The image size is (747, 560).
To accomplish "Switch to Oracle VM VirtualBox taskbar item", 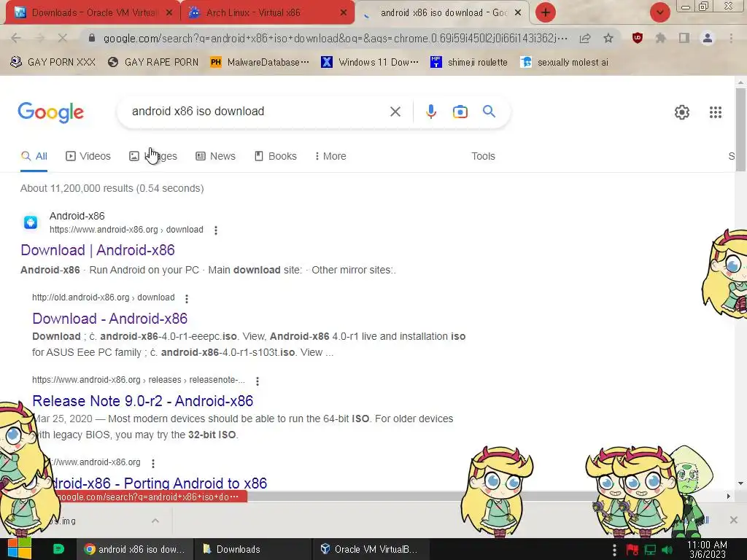I will 371,549.
